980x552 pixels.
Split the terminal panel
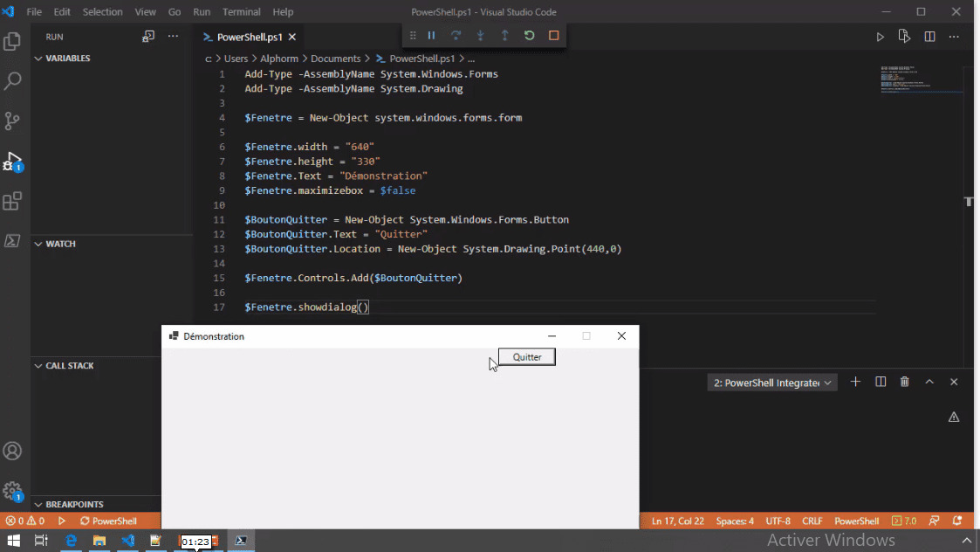point(881,382)
